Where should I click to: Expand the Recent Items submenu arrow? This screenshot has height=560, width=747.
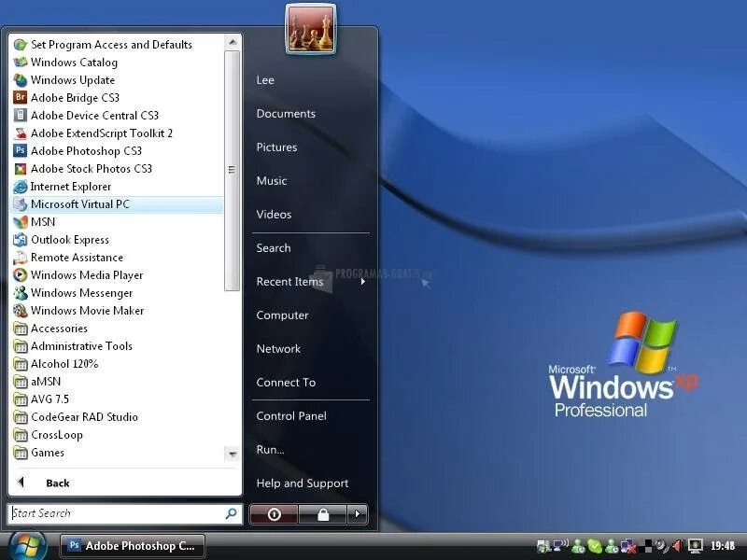click(363, 282)
